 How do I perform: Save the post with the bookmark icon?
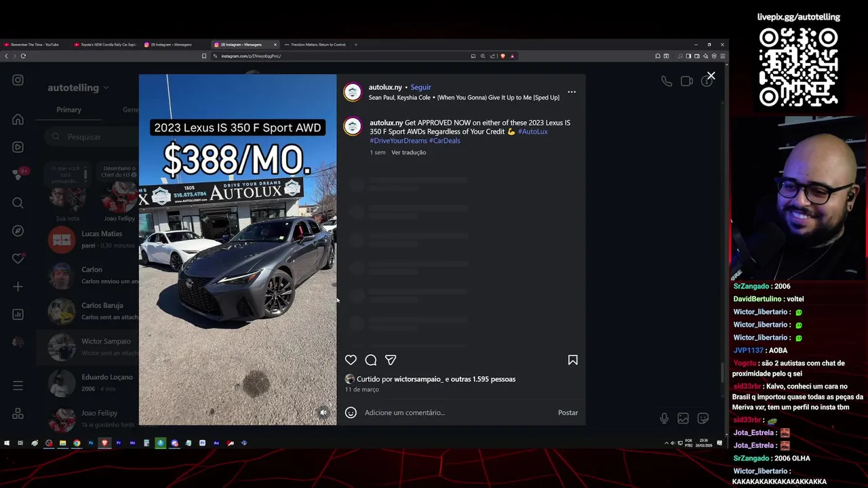click(x=573, y=360)
